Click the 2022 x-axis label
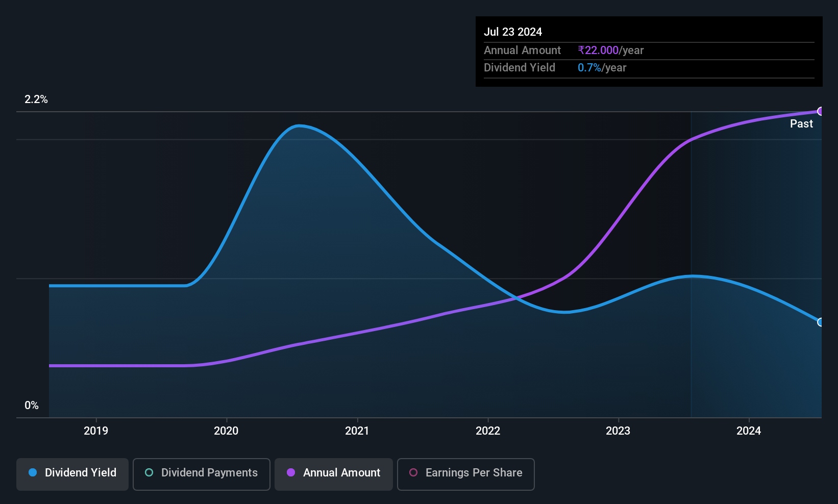Image resolution: width=838 pixels, height=504 pixels. coord(488,431)
